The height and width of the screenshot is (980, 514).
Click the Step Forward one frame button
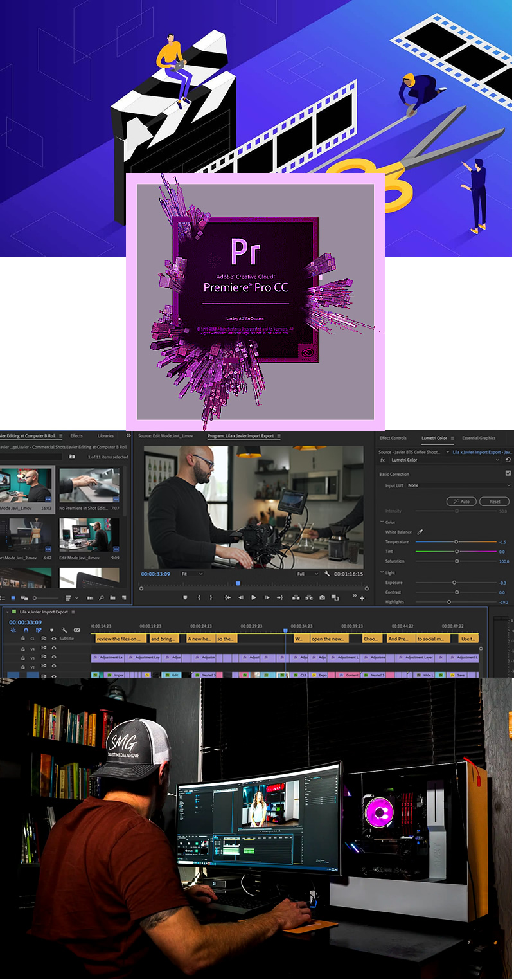point(266,597)
